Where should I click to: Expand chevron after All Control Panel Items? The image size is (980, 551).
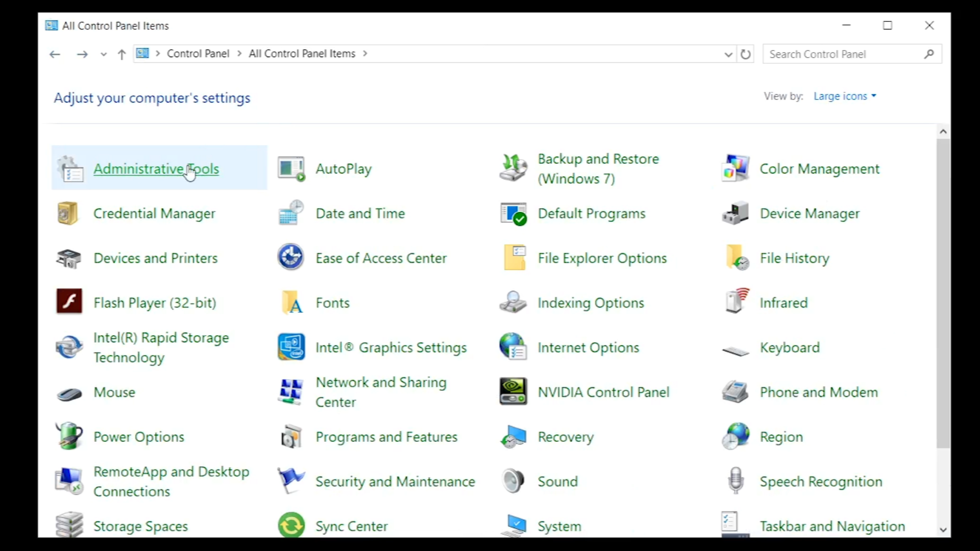point(365,54)
